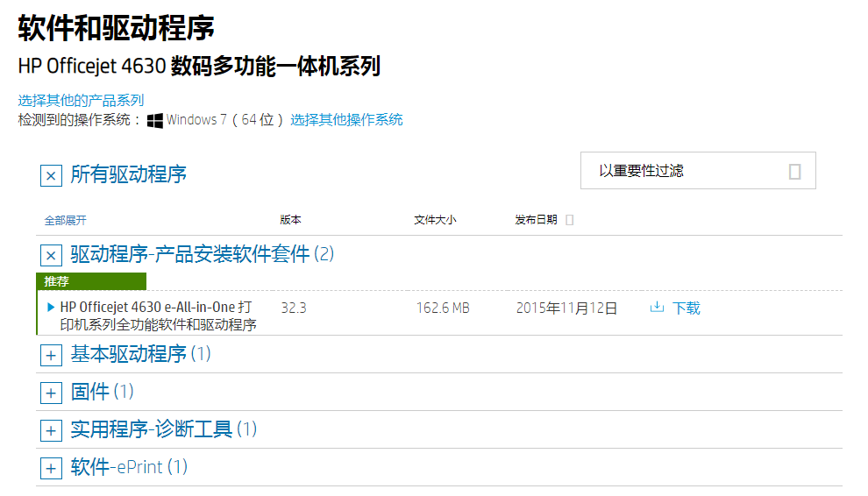This screenshot has width=868, height=496.
Task: Open the 实用程序-诊断工具 (1) heading
Action: pos(163,429)
